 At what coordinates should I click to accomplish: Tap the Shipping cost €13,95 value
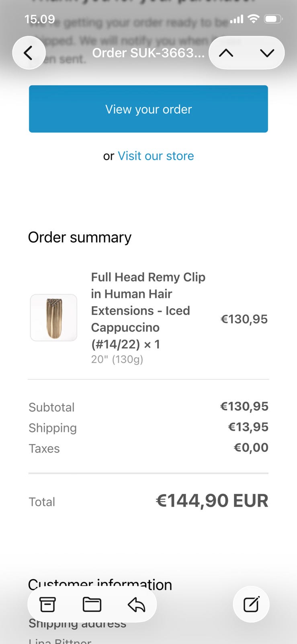[x=248, y=427]
